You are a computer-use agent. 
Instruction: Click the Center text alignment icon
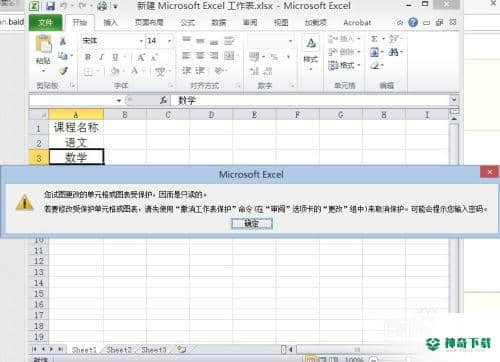(x=200, y=55)
